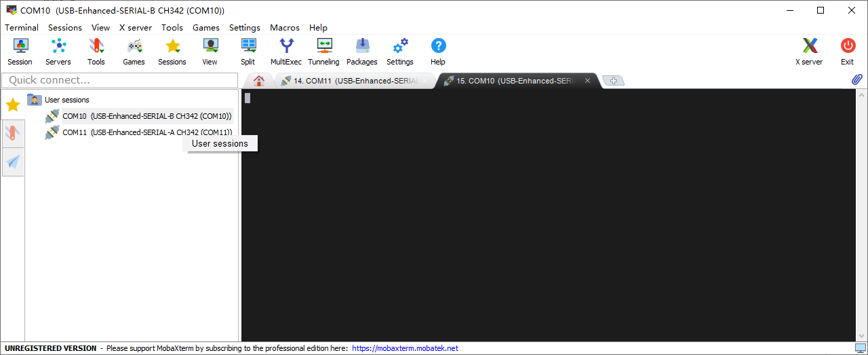
Task: Open the X server menu
Action: click(x=135, y=28)
